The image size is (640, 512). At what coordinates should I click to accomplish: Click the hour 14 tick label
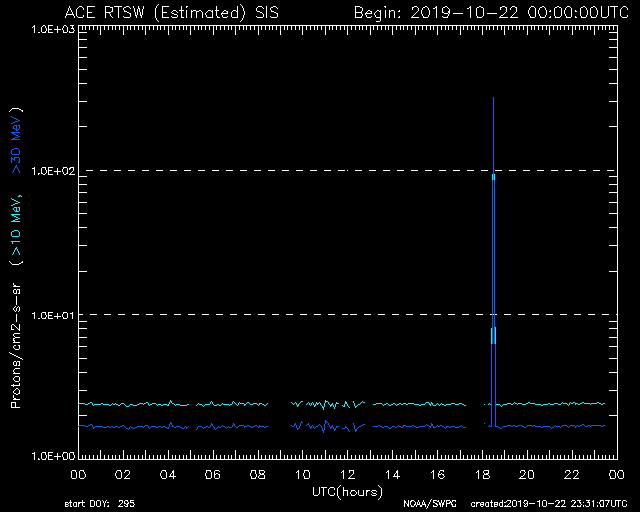(391, 474)
